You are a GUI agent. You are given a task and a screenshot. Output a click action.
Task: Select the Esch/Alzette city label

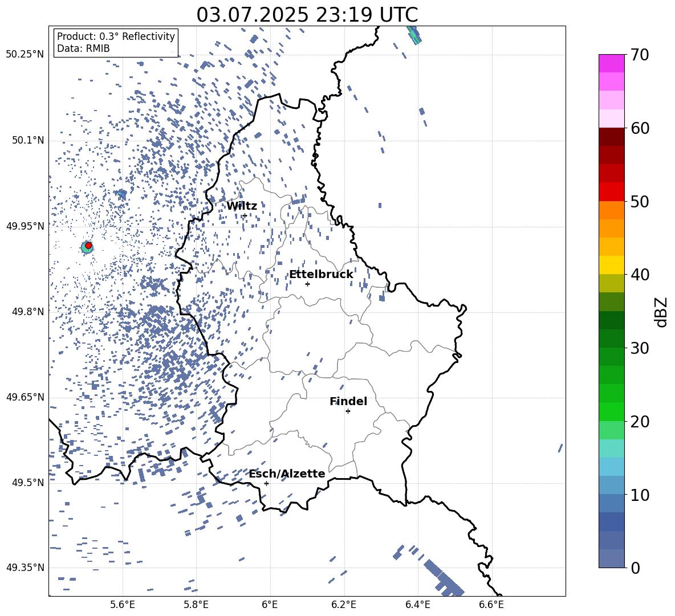287,474
